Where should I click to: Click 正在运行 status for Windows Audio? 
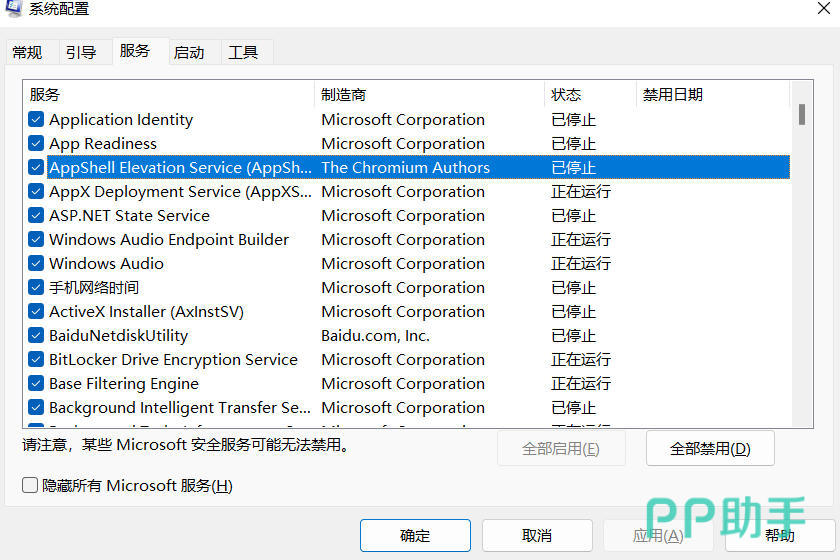point(581,264)
